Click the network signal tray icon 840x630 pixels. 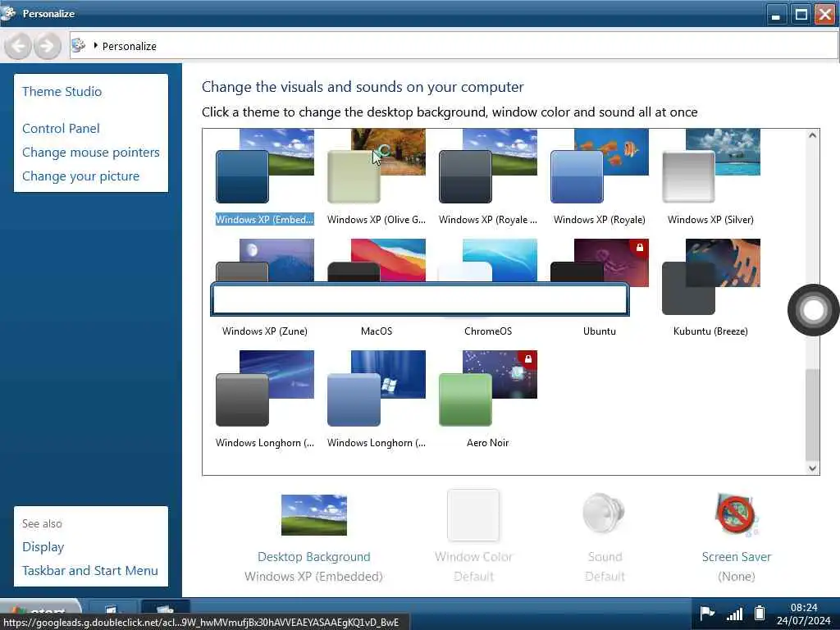734,614
